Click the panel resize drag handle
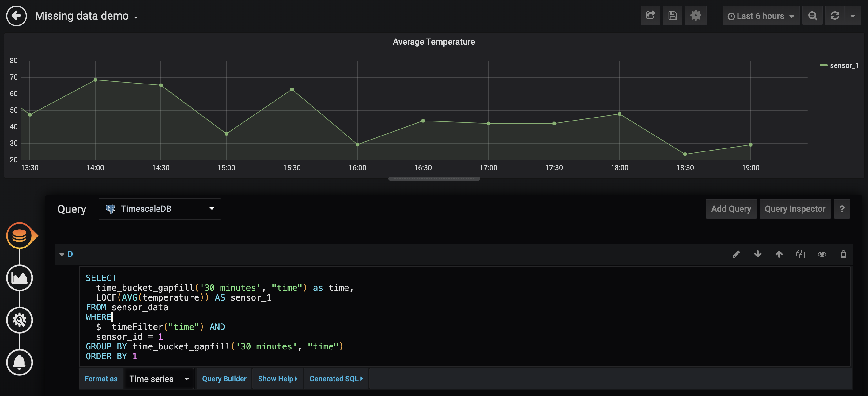 434,179
